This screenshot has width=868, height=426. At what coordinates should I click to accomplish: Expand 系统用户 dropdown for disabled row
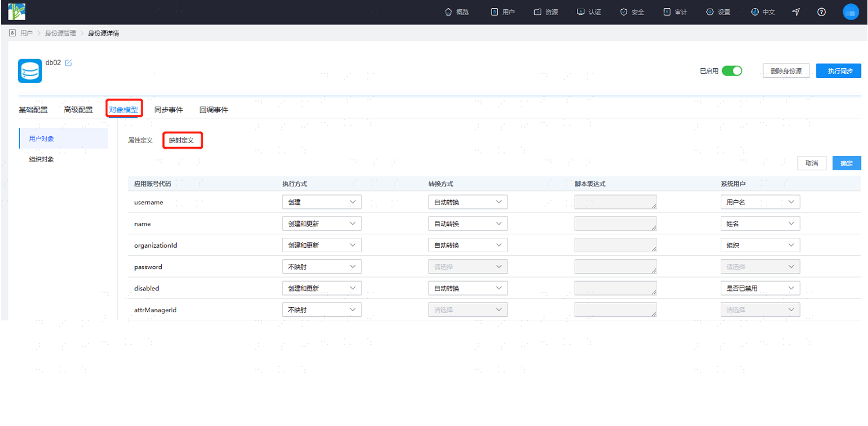tap(760, 288)
